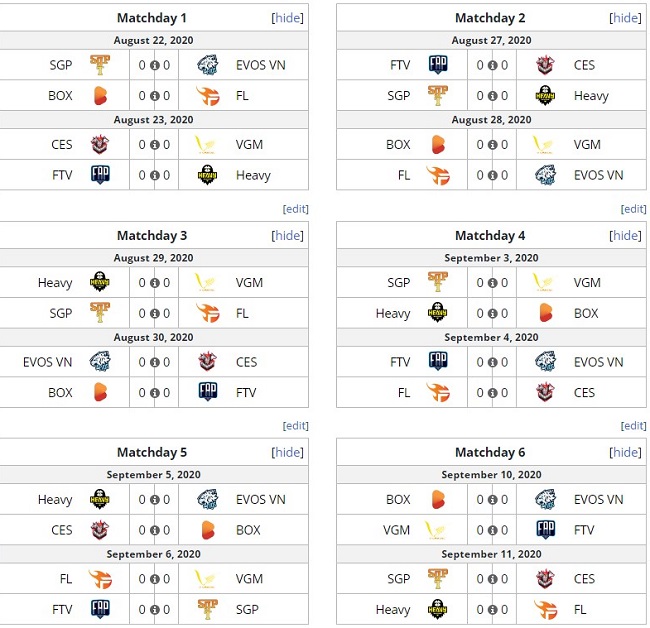Open match info for BOX vs FL, Matchday 1
The width and height of the screenshot is (650, 628).
point(154,97)
